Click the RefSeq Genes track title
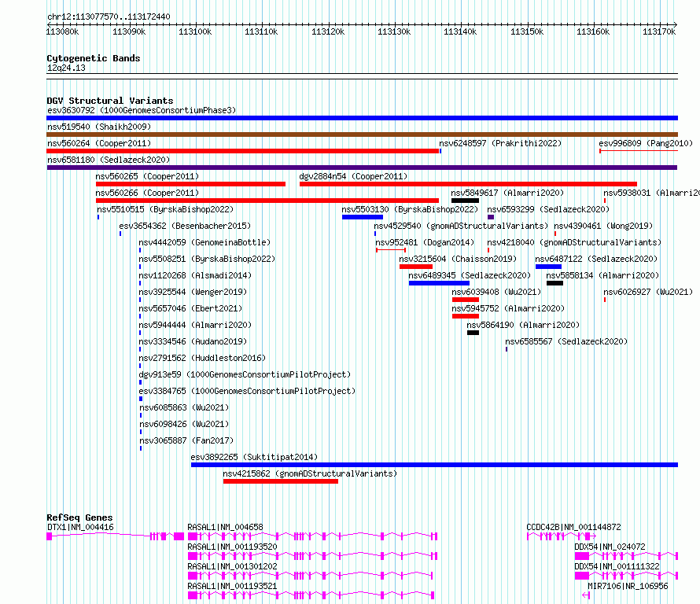Viewport: 700px width, 604px height. (x=79, y=517)
